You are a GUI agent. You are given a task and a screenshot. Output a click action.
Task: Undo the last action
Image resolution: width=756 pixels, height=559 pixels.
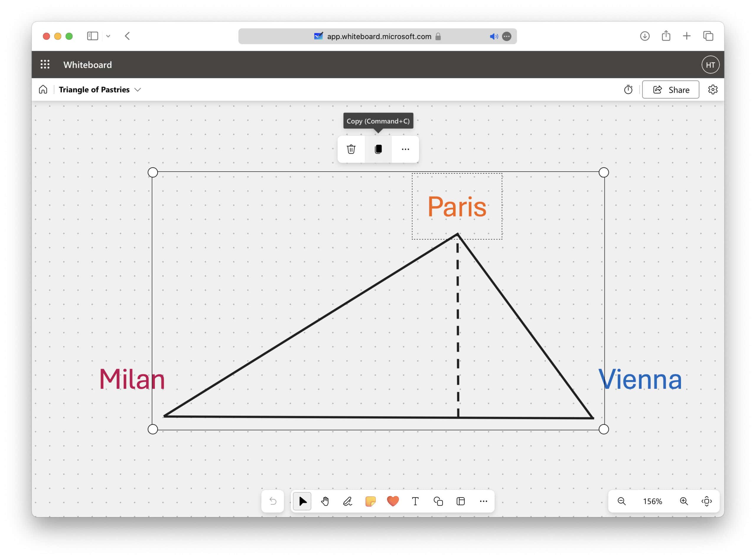pos(272,501)
